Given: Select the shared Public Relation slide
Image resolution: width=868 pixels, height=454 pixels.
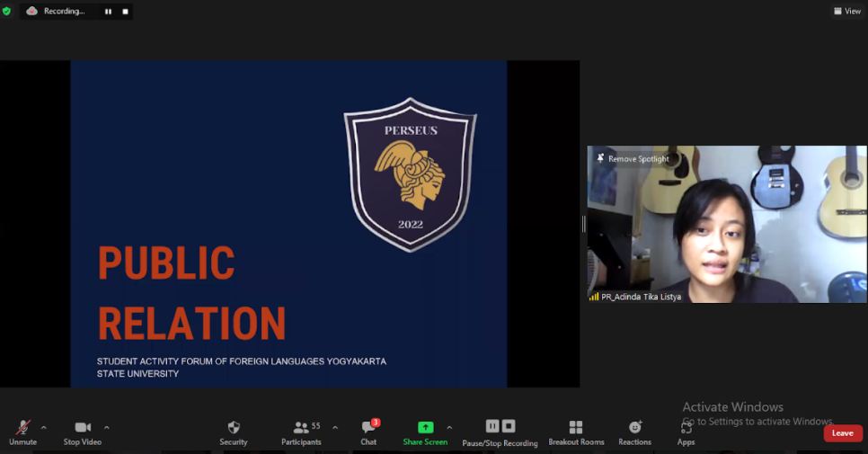Looking at the screenshot, I should tap(288, 224).
